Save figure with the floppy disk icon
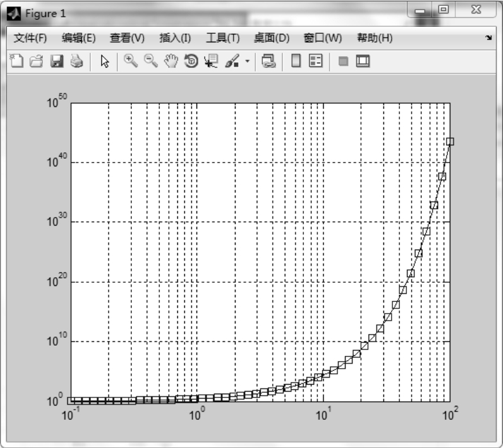 57,61
